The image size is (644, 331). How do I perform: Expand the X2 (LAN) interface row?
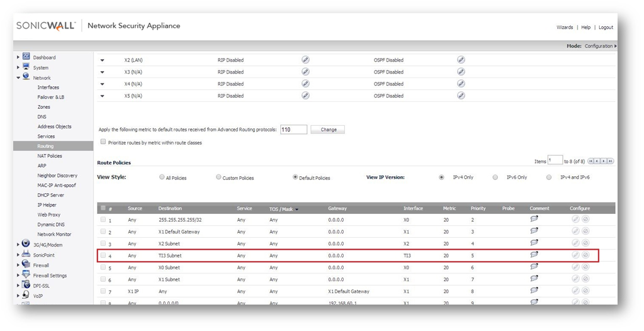click(x=102, y=60)
